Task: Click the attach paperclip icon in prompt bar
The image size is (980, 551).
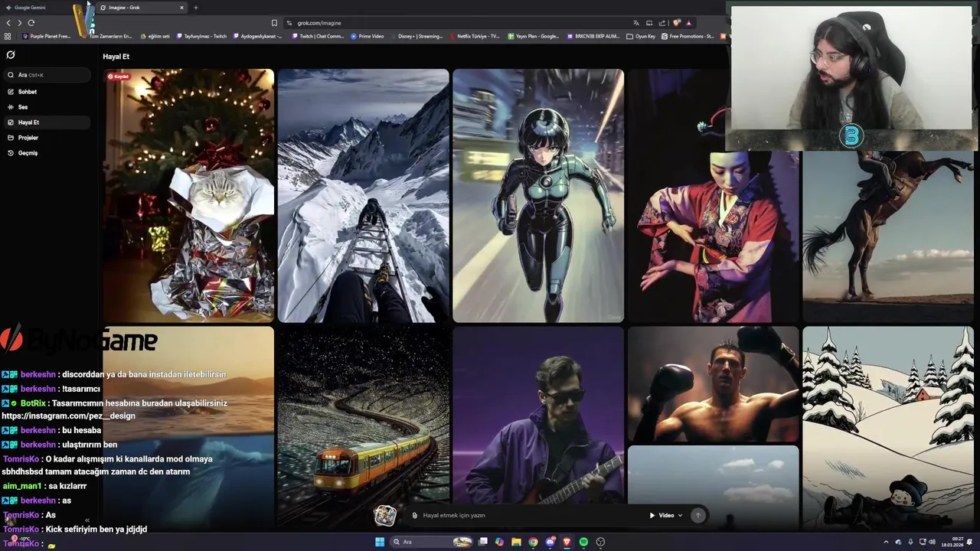Action: point(415,515)
